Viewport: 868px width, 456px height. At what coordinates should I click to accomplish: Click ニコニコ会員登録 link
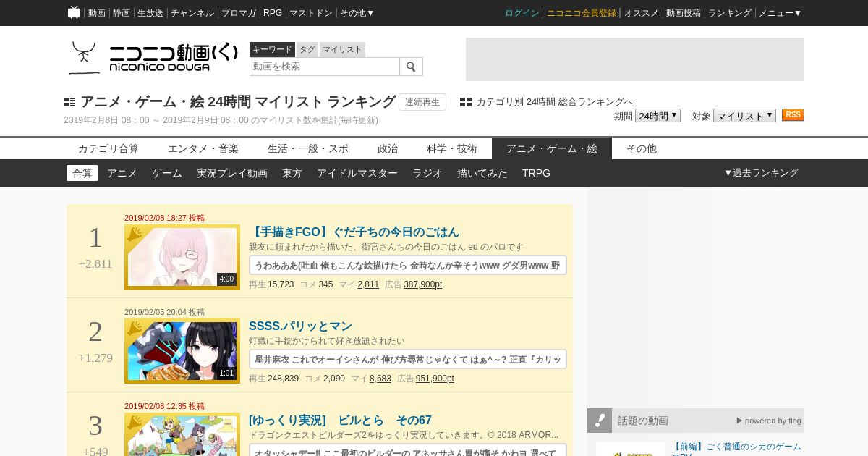[x=582, y=13]
